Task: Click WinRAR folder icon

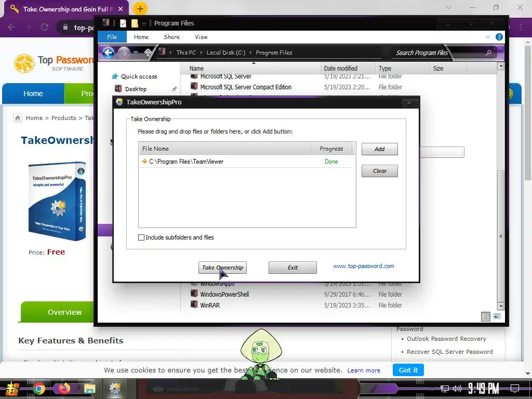Action: (x=194, y=304)
